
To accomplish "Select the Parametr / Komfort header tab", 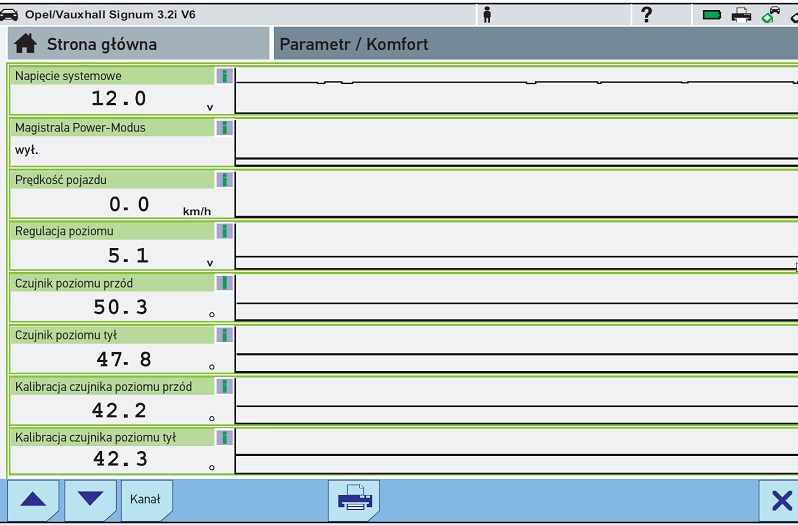I will tap(535, 45).
